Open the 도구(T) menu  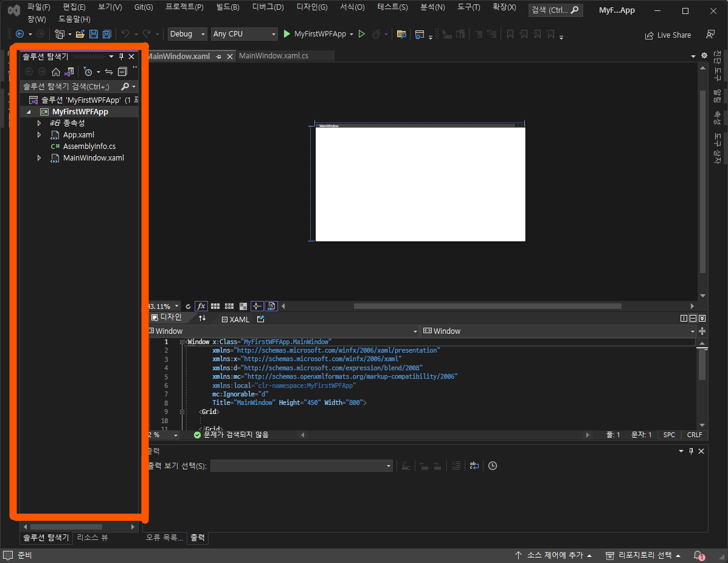[x=468, y=7]
